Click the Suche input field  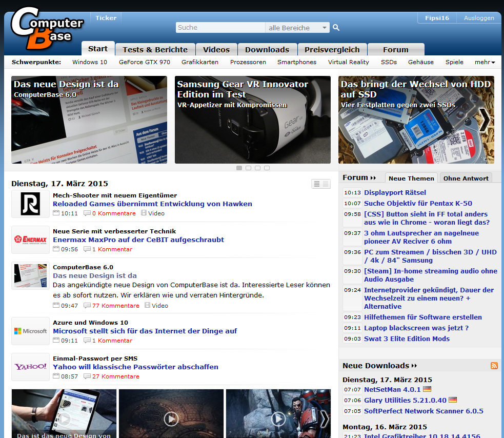point(220,28)
